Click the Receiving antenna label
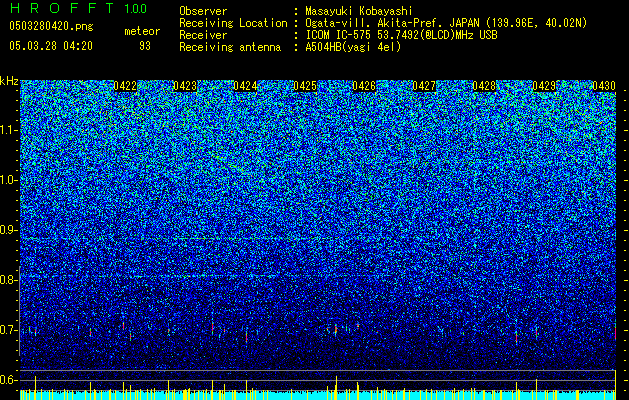 230,47
